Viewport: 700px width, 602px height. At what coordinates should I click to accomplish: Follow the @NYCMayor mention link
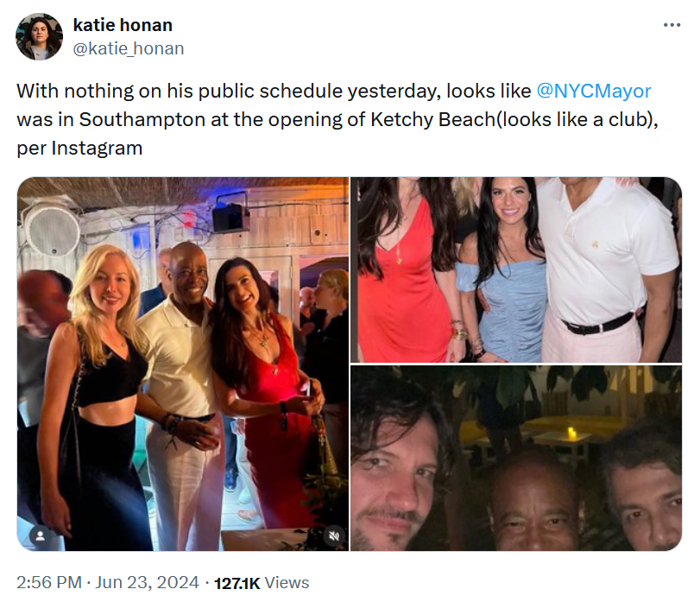pyautogui.click(x=594, y=91)
